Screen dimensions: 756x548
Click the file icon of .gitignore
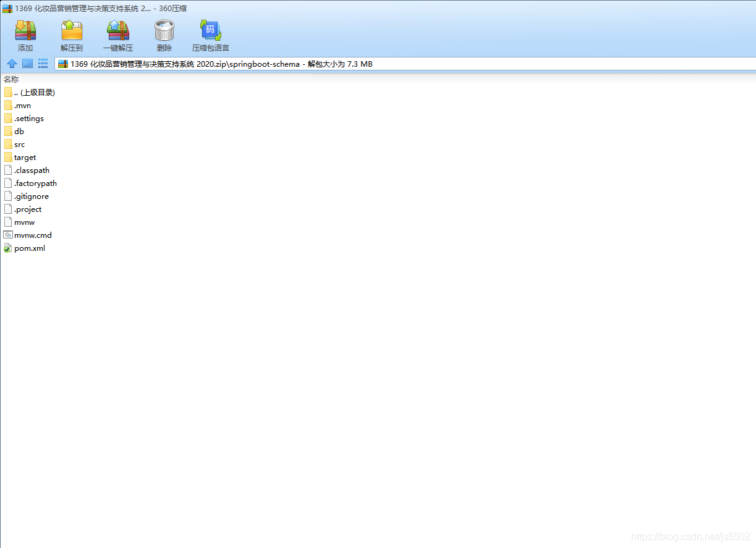[8, 196]
